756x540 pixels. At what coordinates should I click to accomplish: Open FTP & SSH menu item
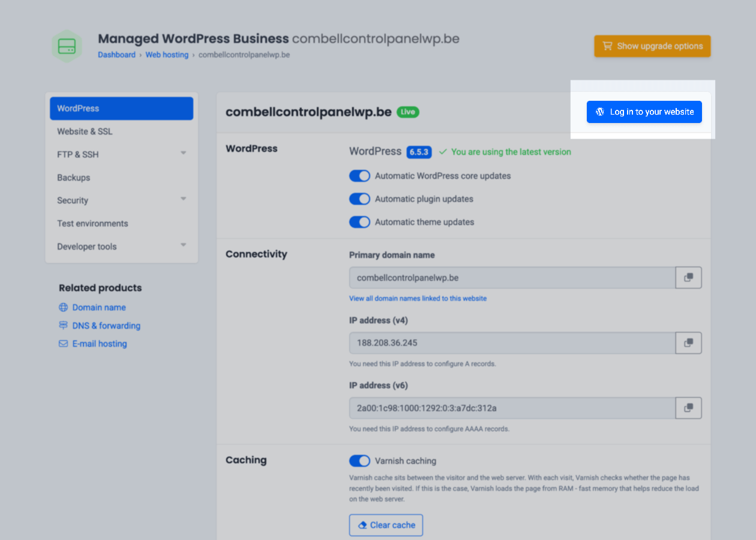(x=78, y=154)
